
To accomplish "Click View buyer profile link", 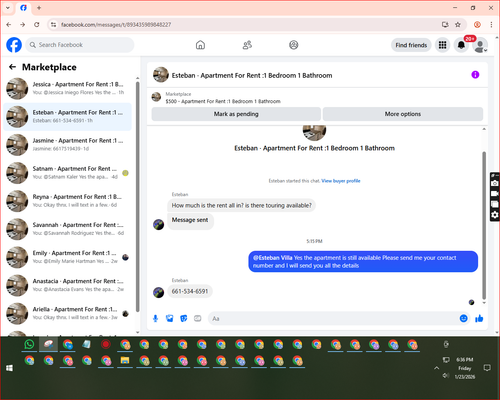I will coord(341,181).
